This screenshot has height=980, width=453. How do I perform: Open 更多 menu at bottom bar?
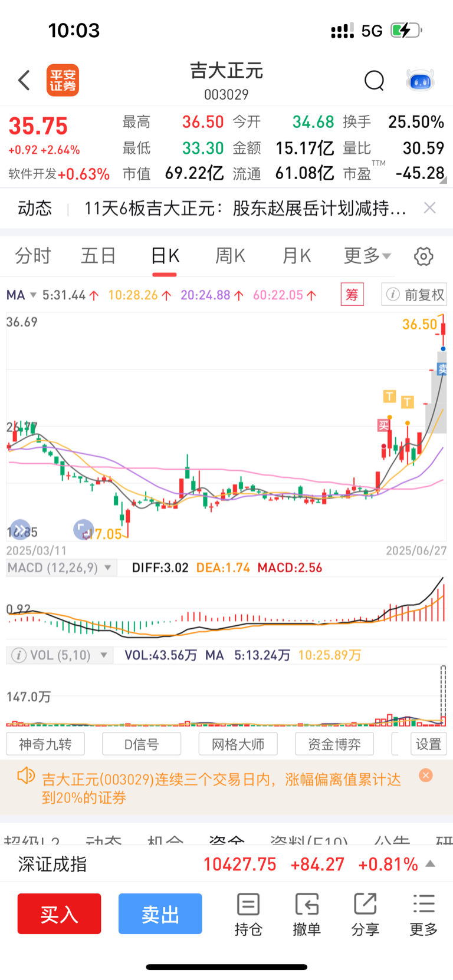coord(424,915)
